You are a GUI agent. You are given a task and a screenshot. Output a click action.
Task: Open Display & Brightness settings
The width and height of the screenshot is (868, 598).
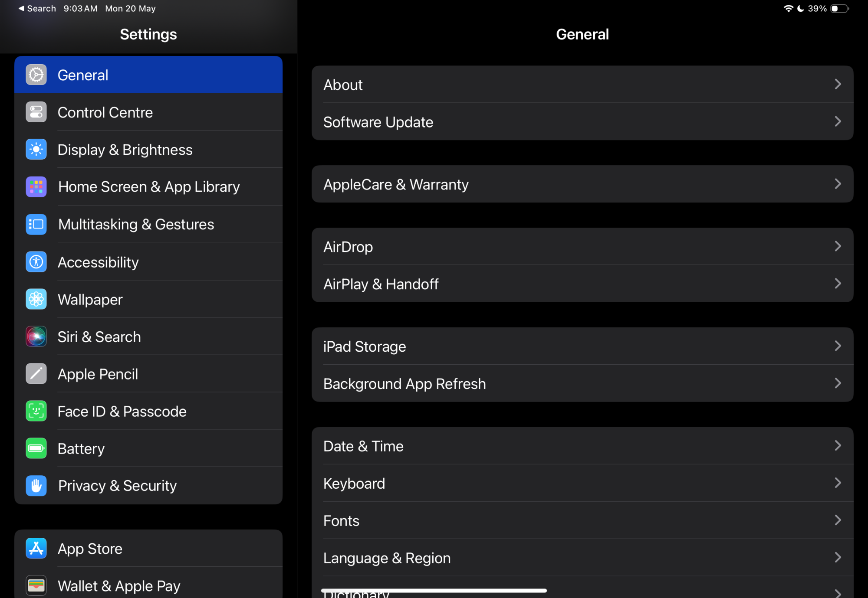(148, 150)
